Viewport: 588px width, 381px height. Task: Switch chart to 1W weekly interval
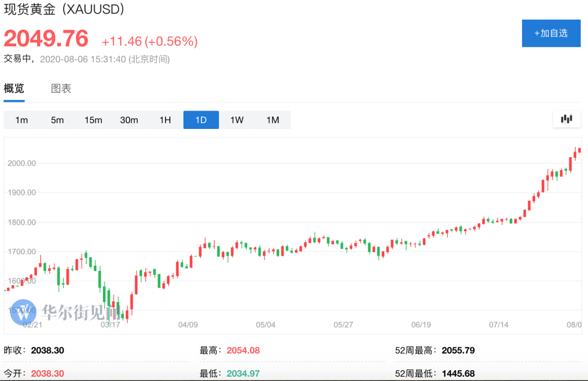[237, 120]
